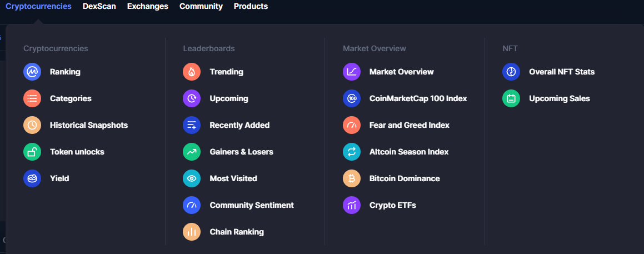Click the Categories list icon
644x254 pixels.
pos(32,98)
